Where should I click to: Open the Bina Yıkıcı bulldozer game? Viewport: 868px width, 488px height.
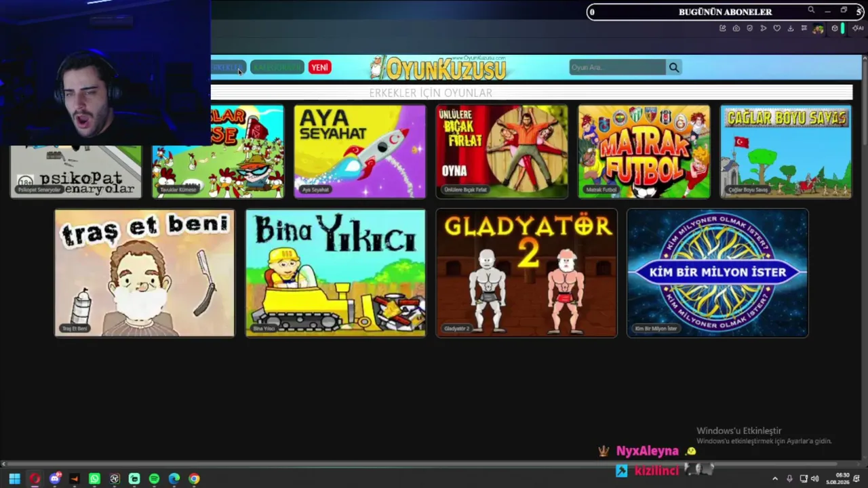click(x=336, y=272)
